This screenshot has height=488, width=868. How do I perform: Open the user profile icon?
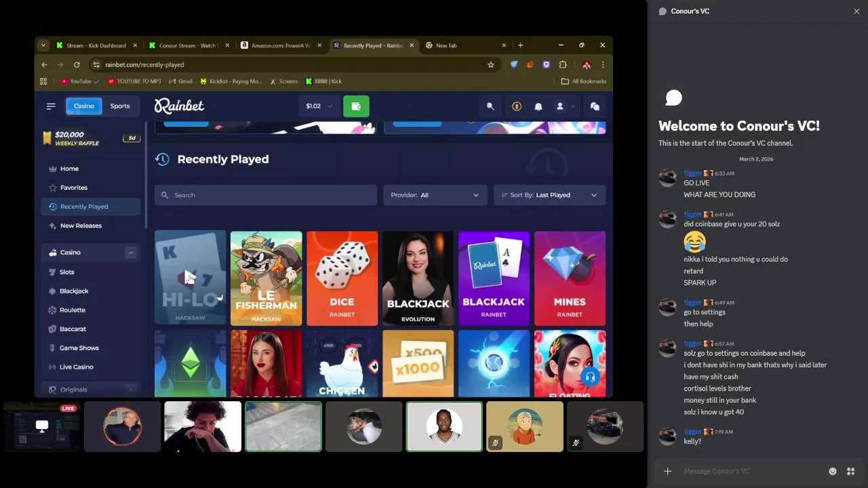click(560, 106)
